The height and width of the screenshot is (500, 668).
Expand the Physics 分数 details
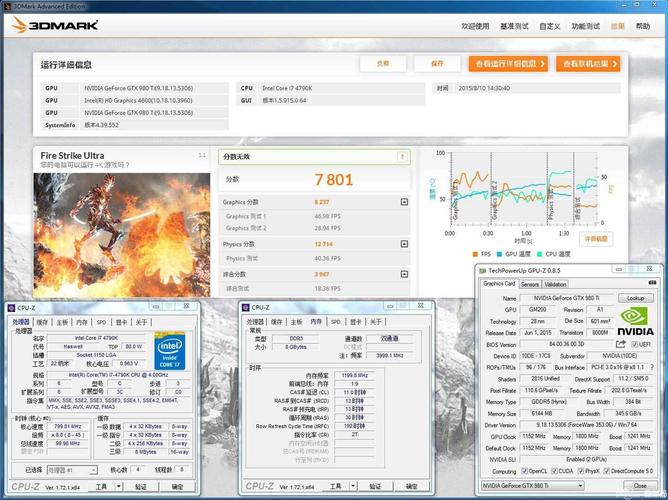pos(404,244)
